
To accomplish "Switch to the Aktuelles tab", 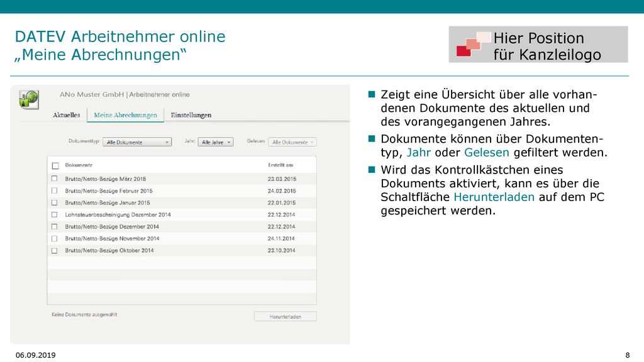I will pos(67,115).
